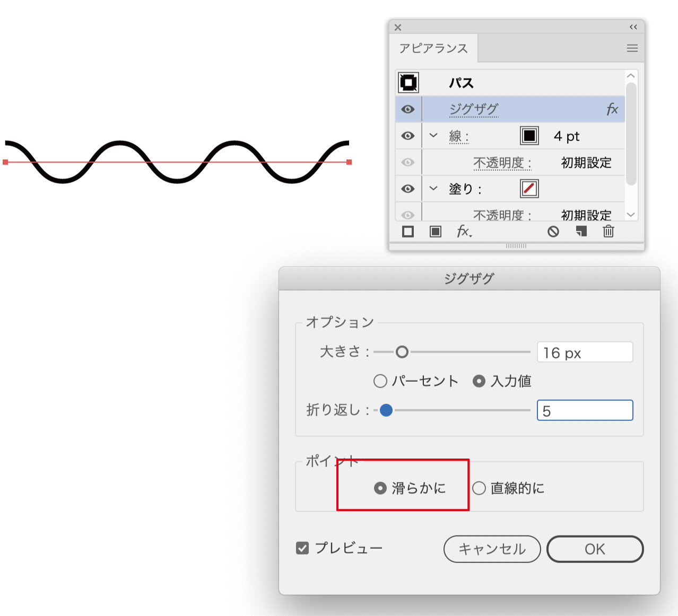Click the clear appearance icon
Viewport: 678px width, 616px height.
(553, 232)
